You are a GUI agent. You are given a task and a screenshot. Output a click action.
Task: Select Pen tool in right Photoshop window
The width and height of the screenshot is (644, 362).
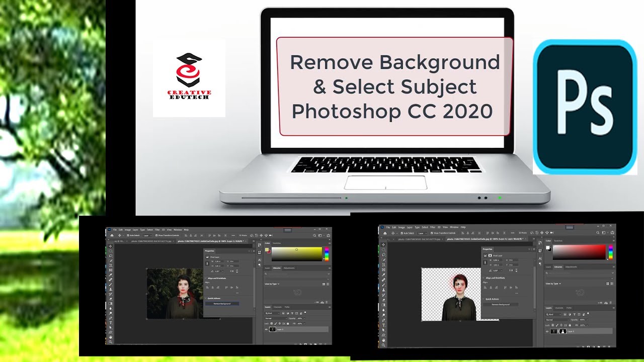(x=384, y=320)
